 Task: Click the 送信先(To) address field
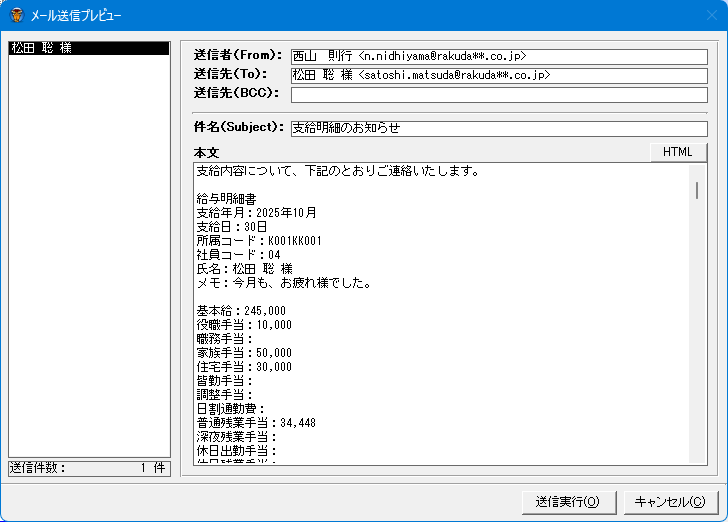tap(498, 75)
